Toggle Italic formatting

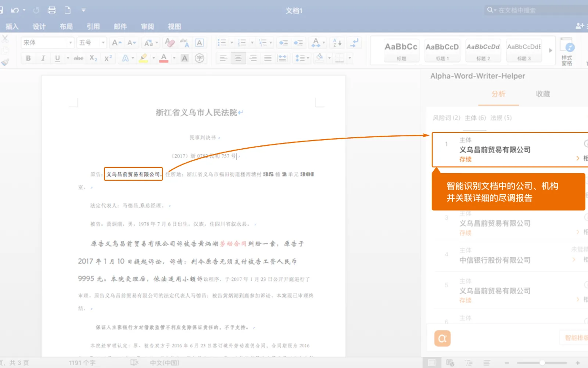point(43,58)
